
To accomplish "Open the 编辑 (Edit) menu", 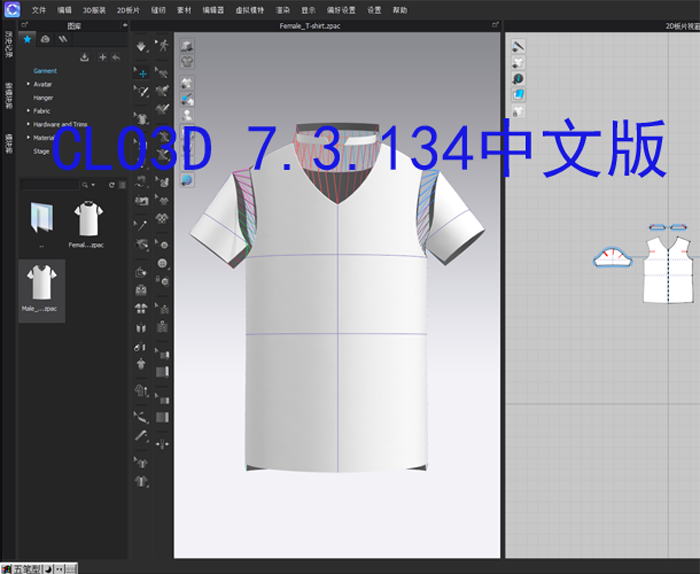I will [x=64, y=10].
